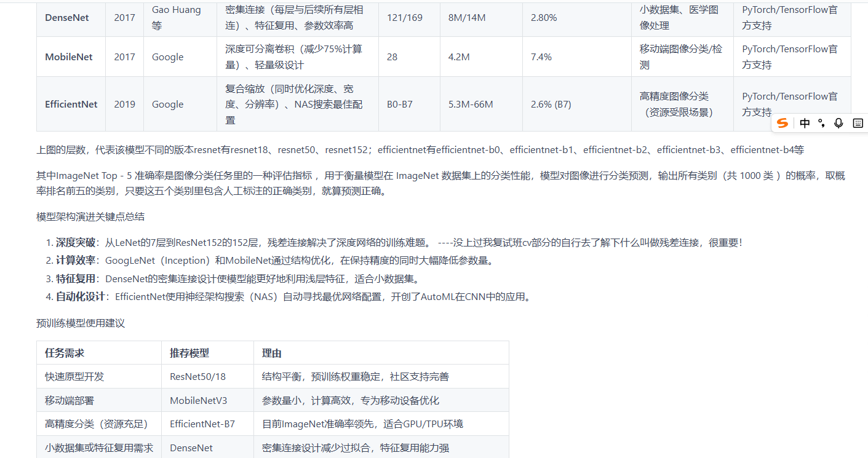Click the version cell 'B0-B7'
Viewport: 868px width, 458px height.
coord(400,105)
